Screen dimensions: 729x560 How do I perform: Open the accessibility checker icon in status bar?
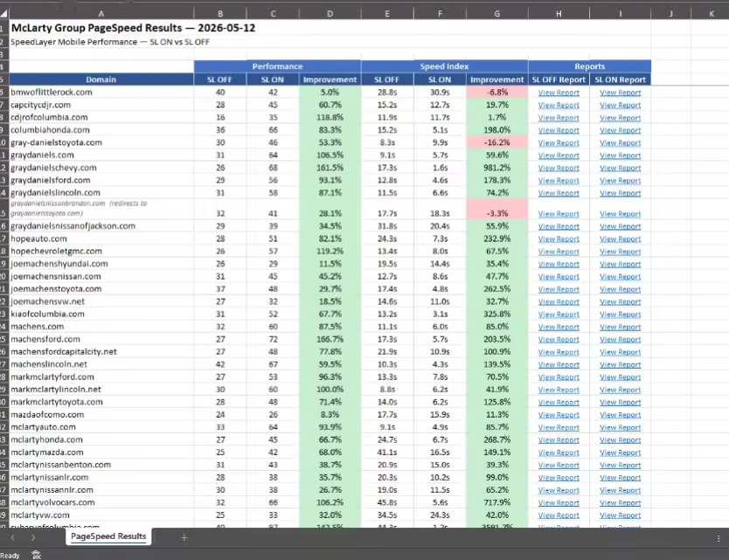coord(36,555)
